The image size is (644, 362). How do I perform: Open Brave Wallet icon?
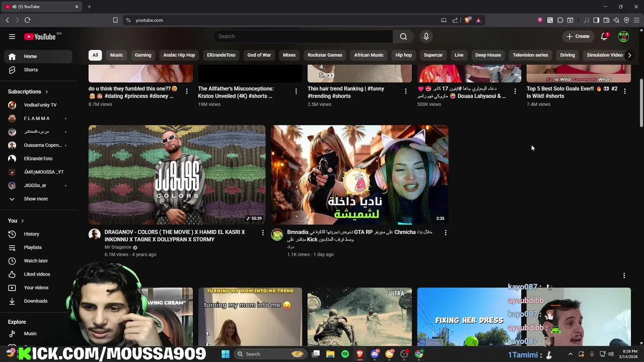coord(606,20)
